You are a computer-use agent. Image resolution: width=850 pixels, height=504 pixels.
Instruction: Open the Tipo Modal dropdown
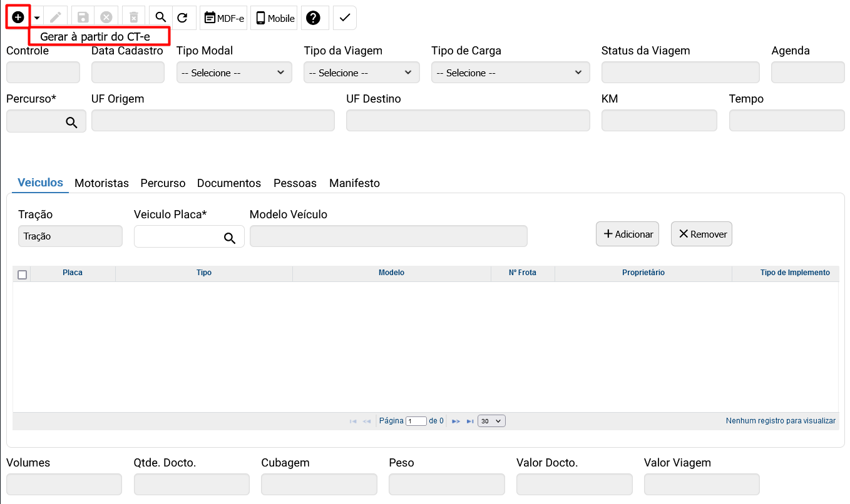(234, 73)
